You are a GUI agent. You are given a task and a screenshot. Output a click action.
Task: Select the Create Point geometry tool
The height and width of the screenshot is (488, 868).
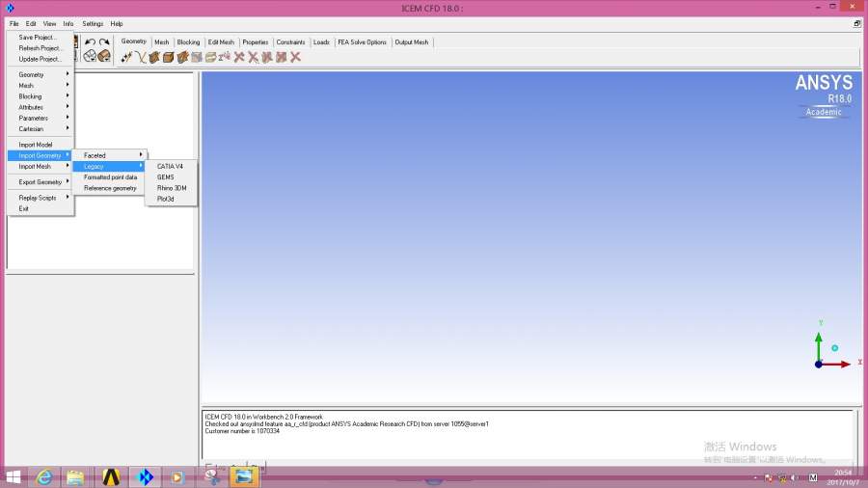pos(126,57)
